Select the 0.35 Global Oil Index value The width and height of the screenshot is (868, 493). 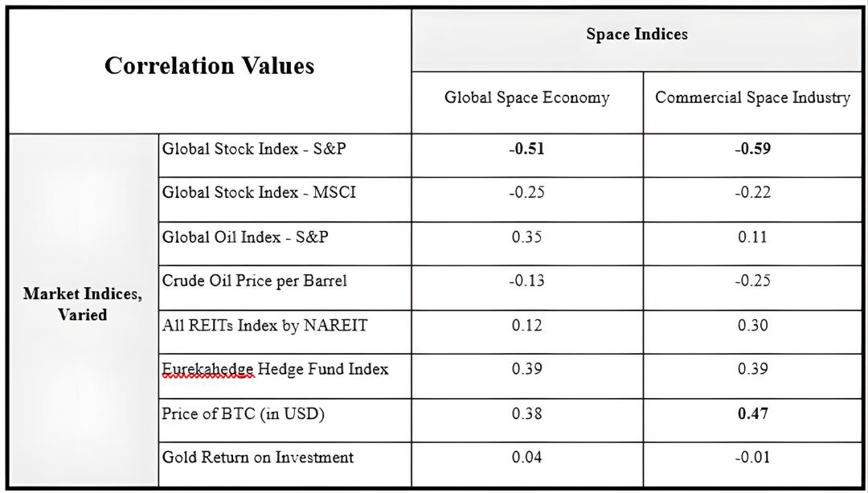tap(526, 237)
